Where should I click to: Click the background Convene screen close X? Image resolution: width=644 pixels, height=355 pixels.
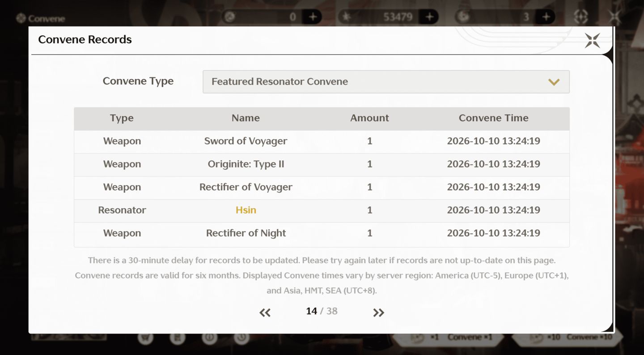coord(615,17)
